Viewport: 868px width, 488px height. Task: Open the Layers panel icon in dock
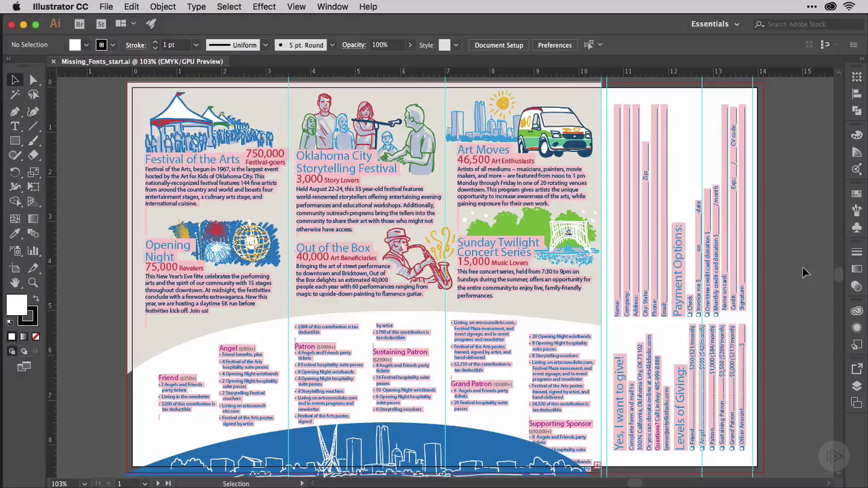tap(856, 386)
